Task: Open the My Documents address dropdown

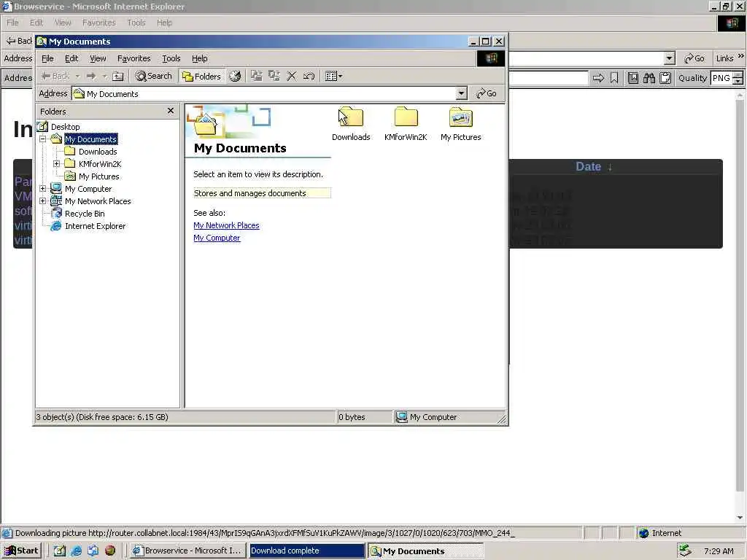Action: point(461,93)
